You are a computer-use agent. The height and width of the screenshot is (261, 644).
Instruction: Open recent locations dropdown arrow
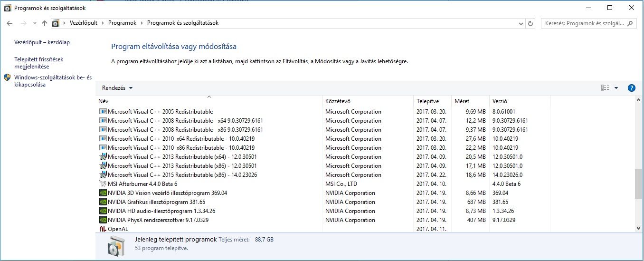coord(35,23)
